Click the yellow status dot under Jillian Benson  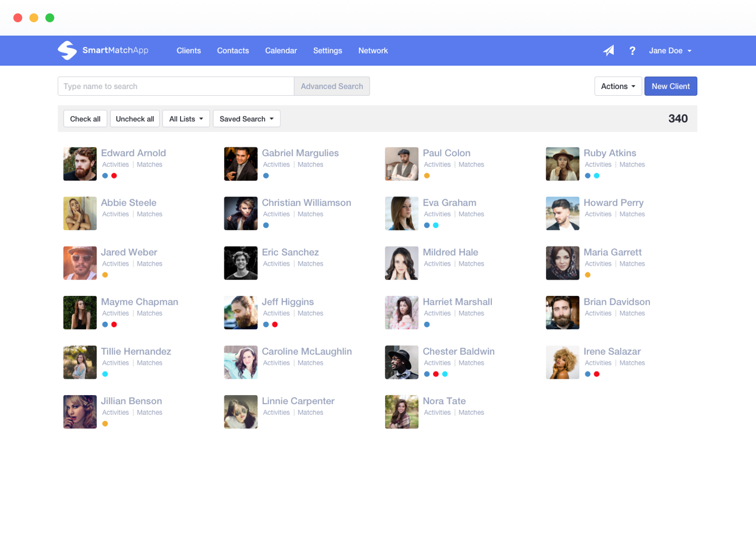[x=105, y=423]
